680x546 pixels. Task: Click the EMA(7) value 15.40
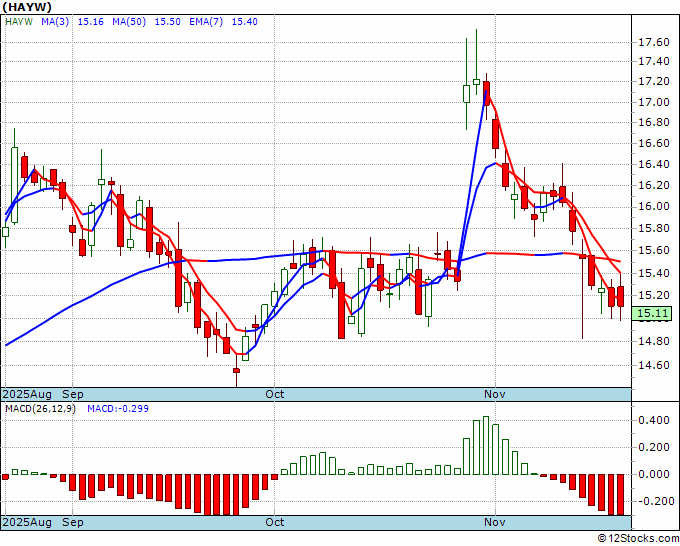(x=245, y=22)
